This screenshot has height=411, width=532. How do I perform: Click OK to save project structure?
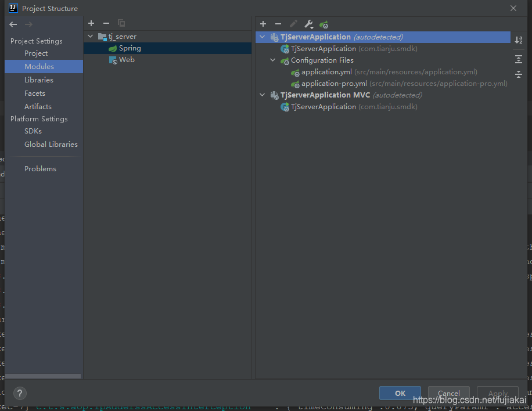400,393
